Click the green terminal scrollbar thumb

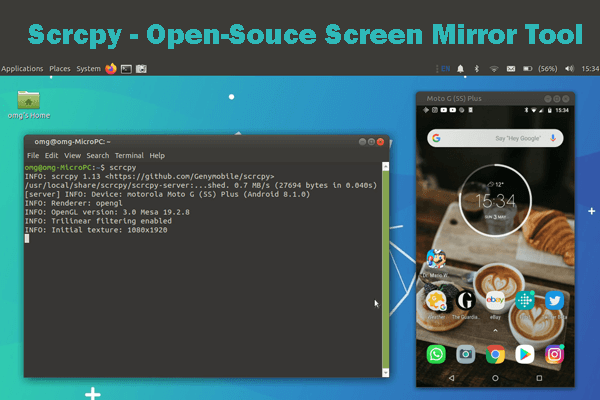(x=386, y=269)
